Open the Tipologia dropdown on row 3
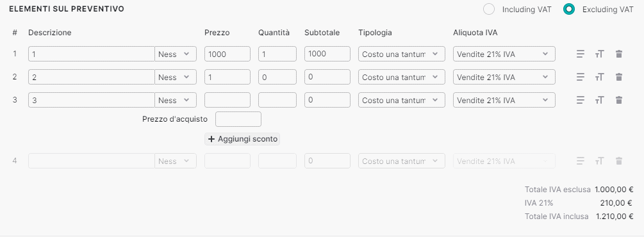Image resolution: width=644 pixels, height=237 pixels. [402, 100]
